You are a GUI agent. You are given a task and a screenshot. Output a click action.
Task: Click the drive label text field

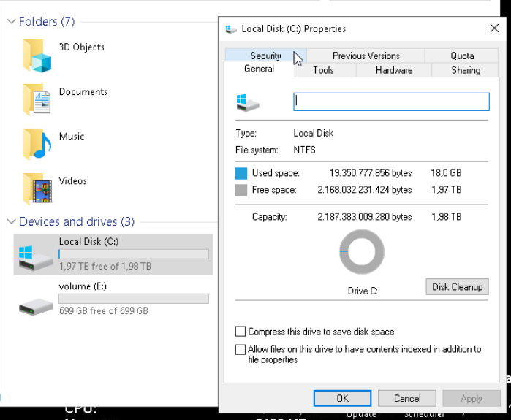coord(391,102)
